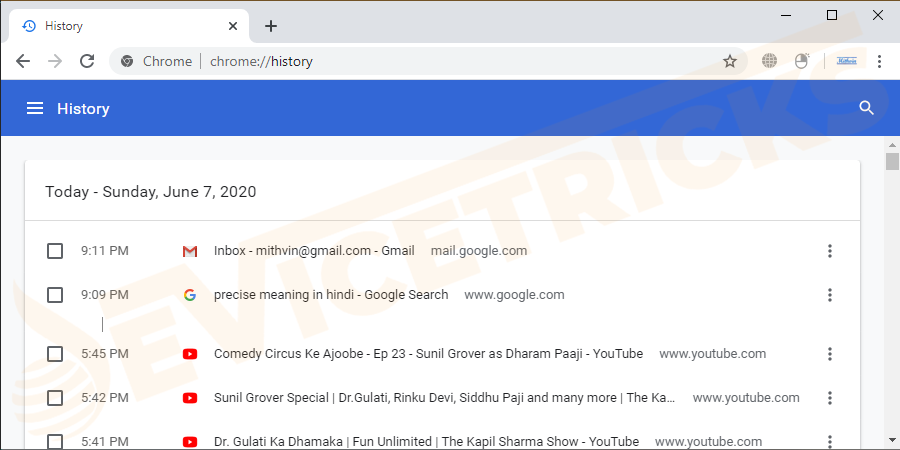Click YouTube favicon for Dr. Gulati Ka Dhamaka entry
Screen dimensions: 900x450
click(x=189, y=442)
